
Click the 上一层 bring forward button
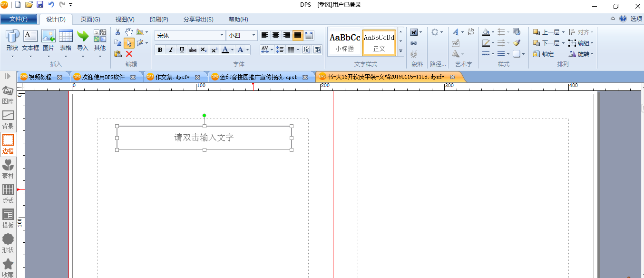[x=546, y=32]
